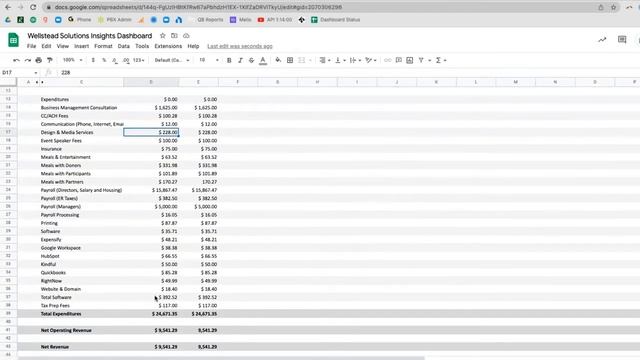Click the horizontal scrollbar at the bottom
640x360 pixels.
[220, 358]
